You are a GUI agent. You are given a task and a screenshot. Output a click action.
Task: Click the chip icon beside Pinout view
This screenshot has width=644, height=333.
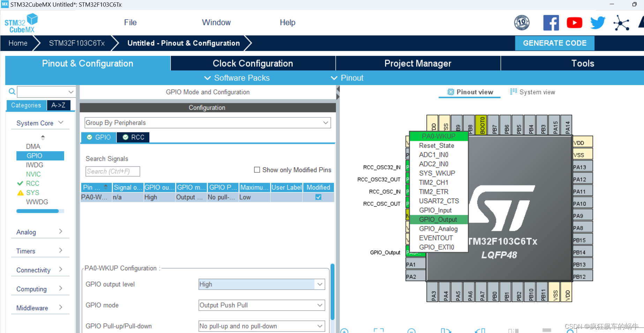pos(451,92)
